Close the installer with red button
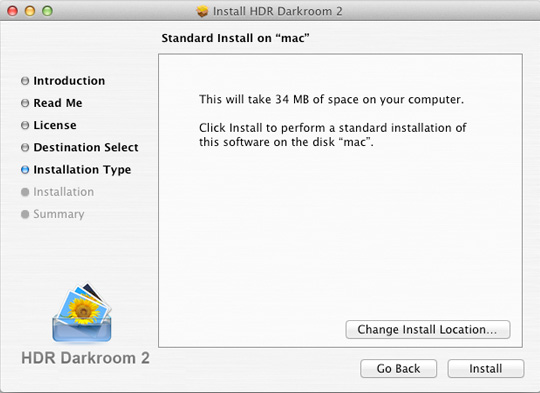Viewport: 540px width, 393px height. (x=12, y=11)
